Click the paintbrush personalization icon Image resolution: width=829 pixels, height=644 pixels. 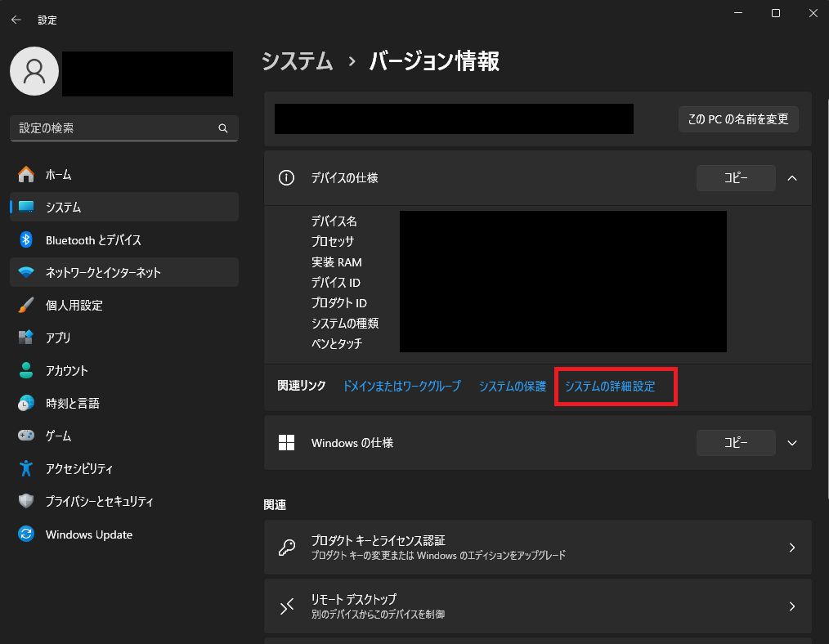click(26, 306)
